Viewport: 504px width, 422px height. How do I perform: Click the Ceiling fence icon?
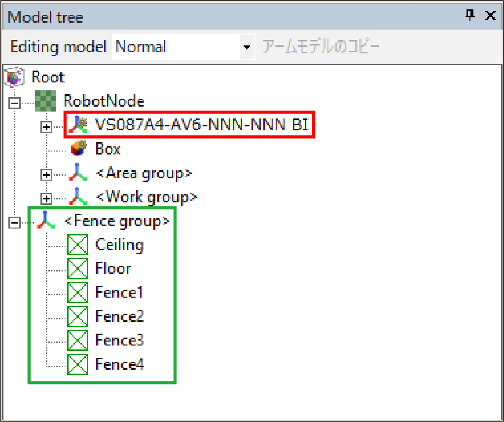point(77,245)
